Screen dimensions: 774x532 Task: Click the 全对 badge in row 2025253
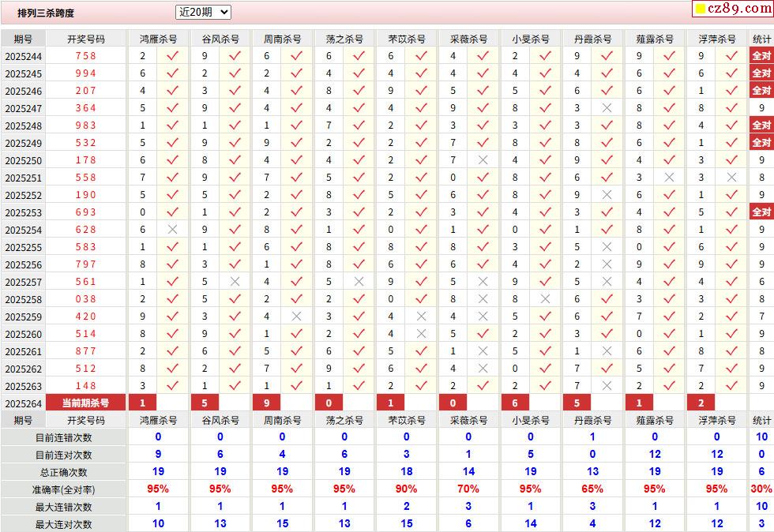click(761, 212)
